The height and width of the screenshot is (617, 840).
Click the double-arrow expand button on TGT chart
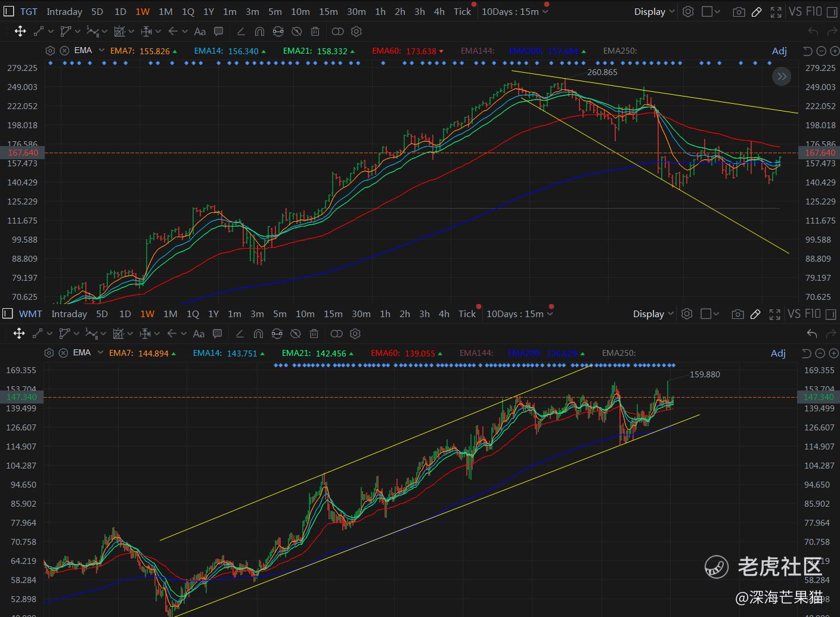point(782,76)
